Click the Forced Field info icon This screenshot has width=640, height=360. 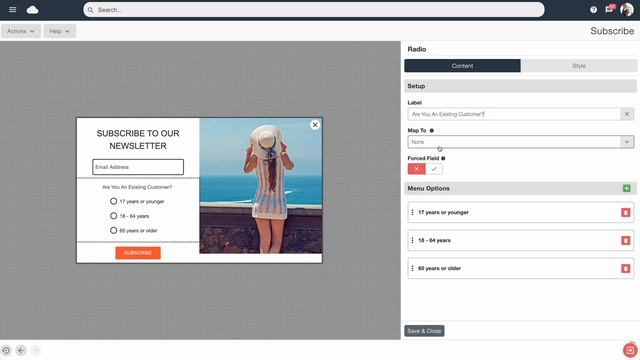point(443,158)
